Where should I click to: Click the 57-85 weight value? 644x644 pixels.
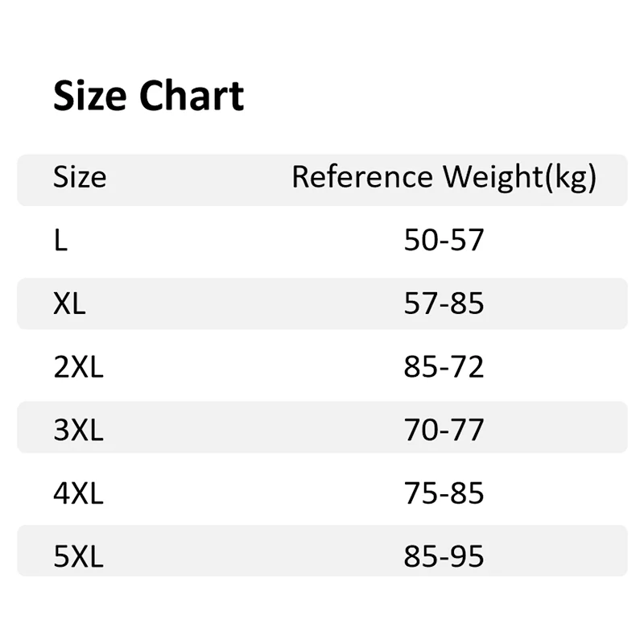[444, 303]
